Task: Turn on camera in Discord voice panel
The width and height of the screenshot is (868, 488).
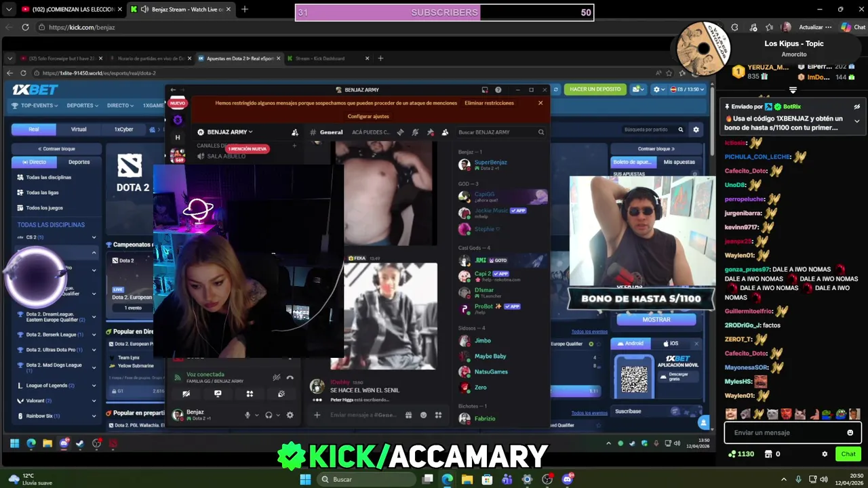Action: coord(186,394)
